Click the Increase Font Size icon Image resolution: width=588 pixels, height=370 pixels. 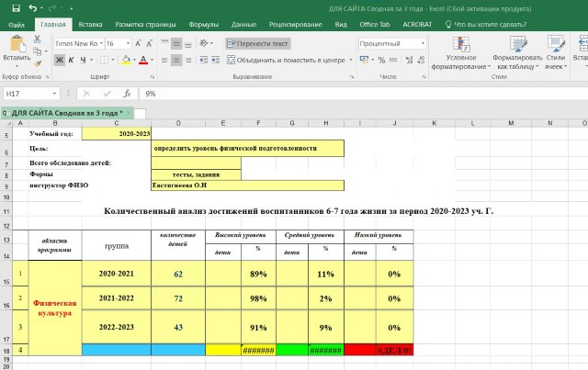(138, 43)
